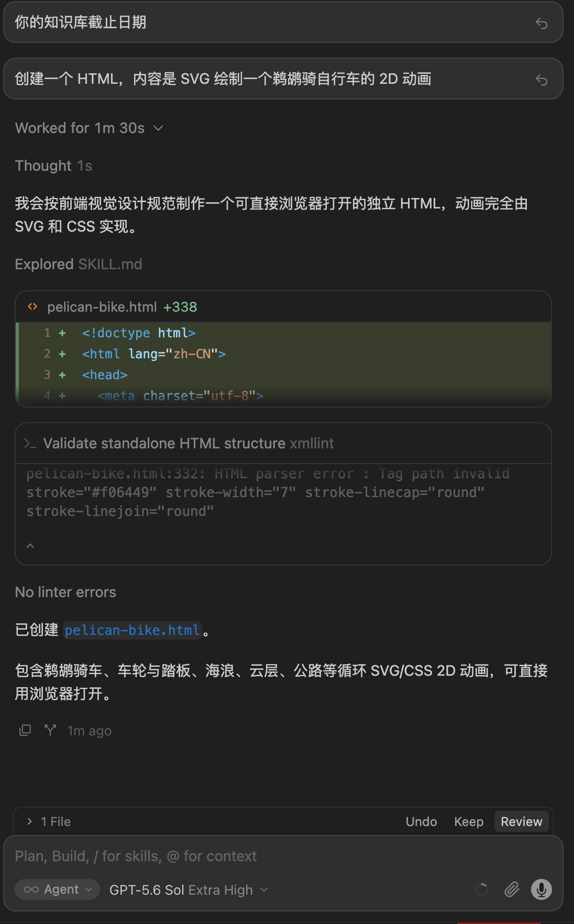
Task: Restore checkpoint on the pelican SVG message
Action: (542, 79)
